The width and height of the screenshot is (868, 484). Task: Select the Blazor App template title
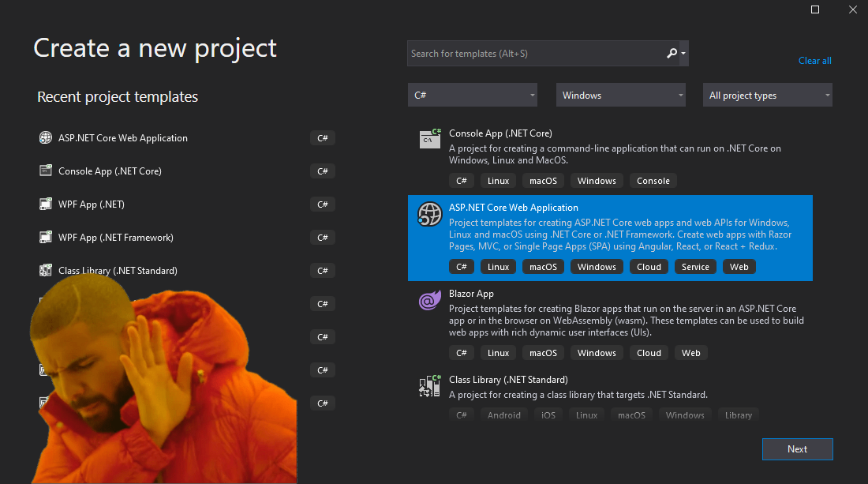(471, 294)
